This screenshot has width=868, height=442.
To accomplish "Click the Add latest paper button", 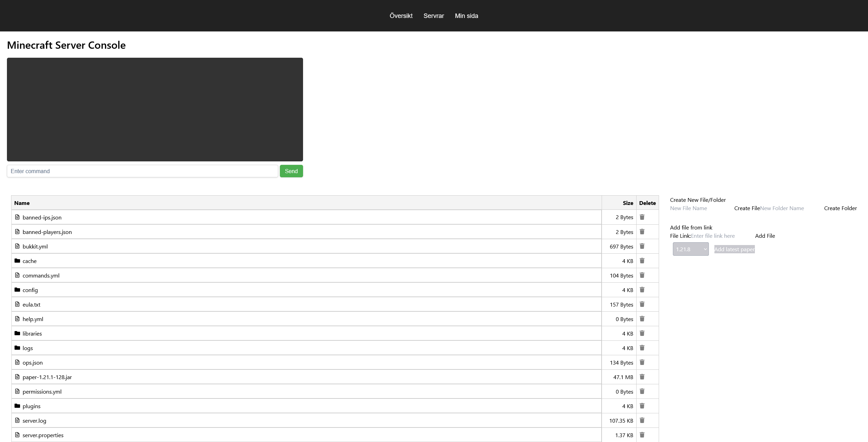I will [734, 249].
